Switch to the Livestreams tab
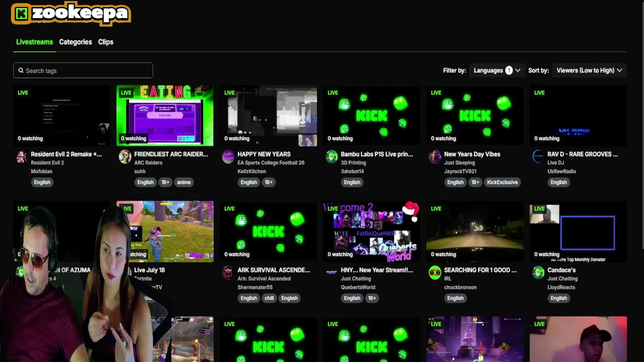 [34, 42]
